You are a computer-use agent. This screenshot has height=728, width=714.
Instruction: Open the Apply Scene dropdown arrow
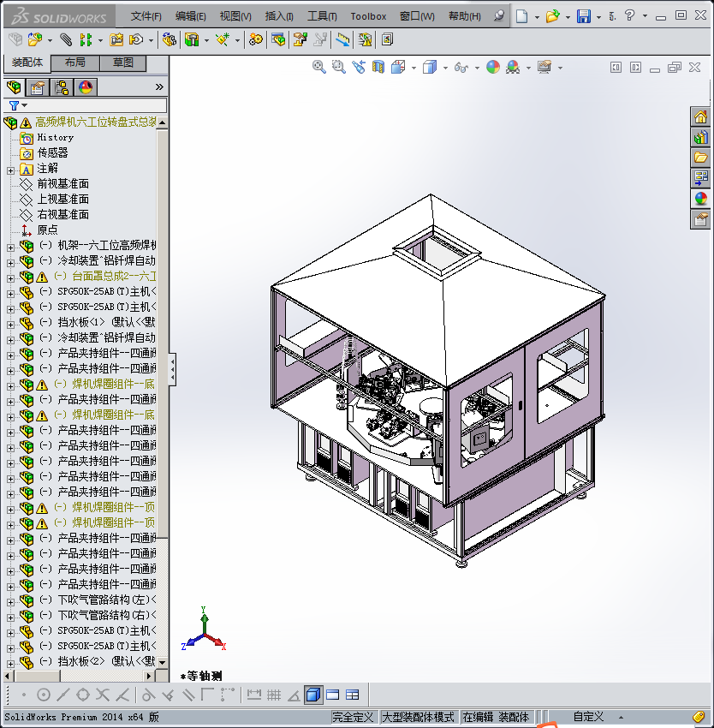click(x=528, y=69)
